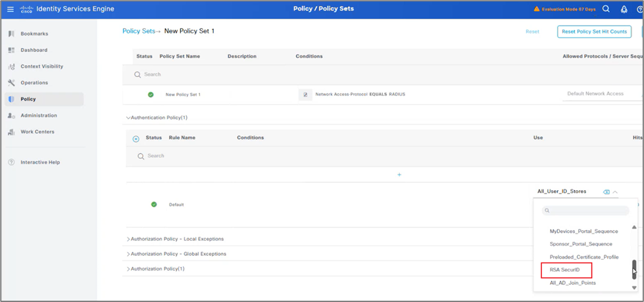Image resolution: width=644 pixels, height=302 pixels.
Task: Click Reset Policy Set Hit Counts button
Action: coord(594,32)
